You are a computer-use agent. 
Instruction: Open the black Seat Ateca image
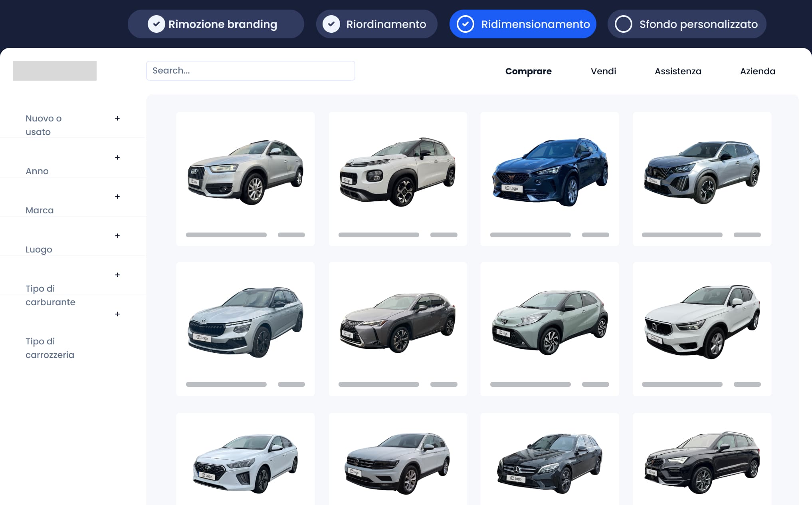(702, 463)
